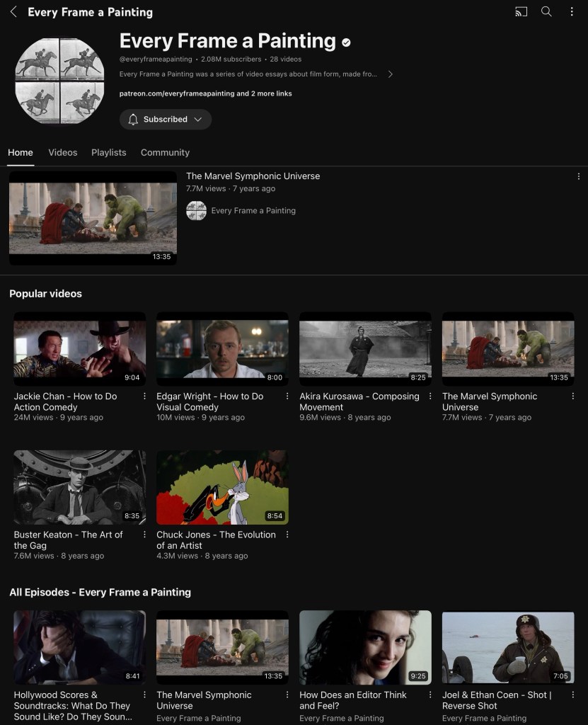This screenshot has height=725, width=588.
Task: Open All Episodes - Every Frame a Painting playlist
Action: coord(100,592)
